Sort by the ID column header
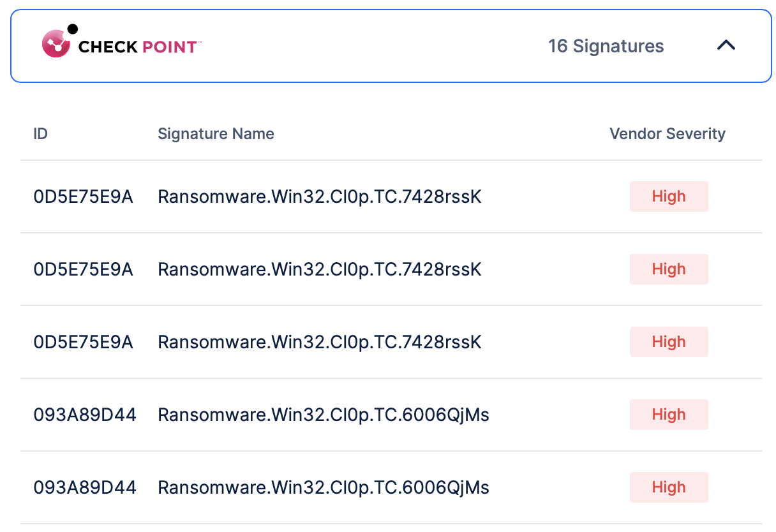 [40, 134]
